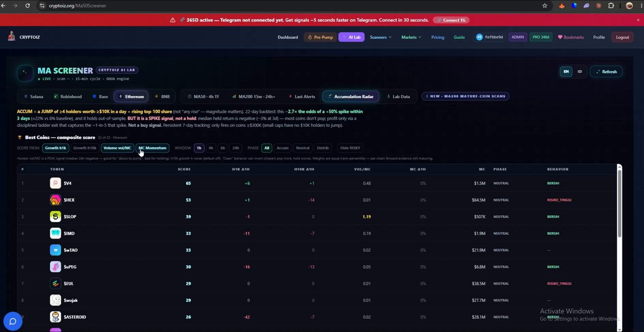This screenshot has height=332, width=644.
Task: Expand the Scanners dropdown menu
Action: click(380, 37)
